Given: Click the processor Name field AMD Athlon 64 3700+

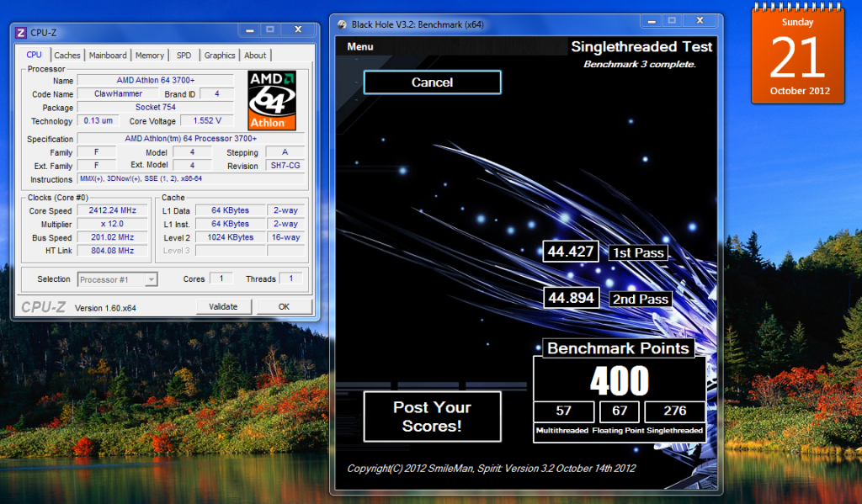Looking at the screenshot, I should pyautogui.click(x=156, y=80).
